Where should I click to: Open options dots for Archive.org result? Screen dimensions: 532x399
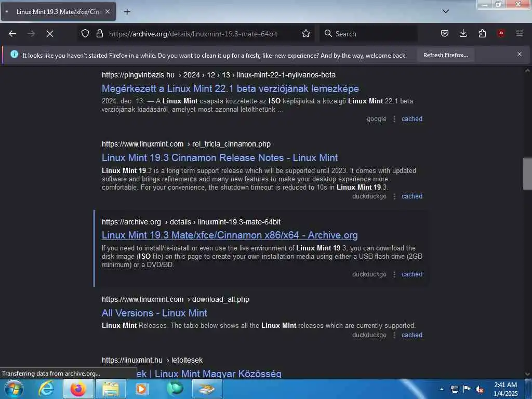click(x=394, y=274)
